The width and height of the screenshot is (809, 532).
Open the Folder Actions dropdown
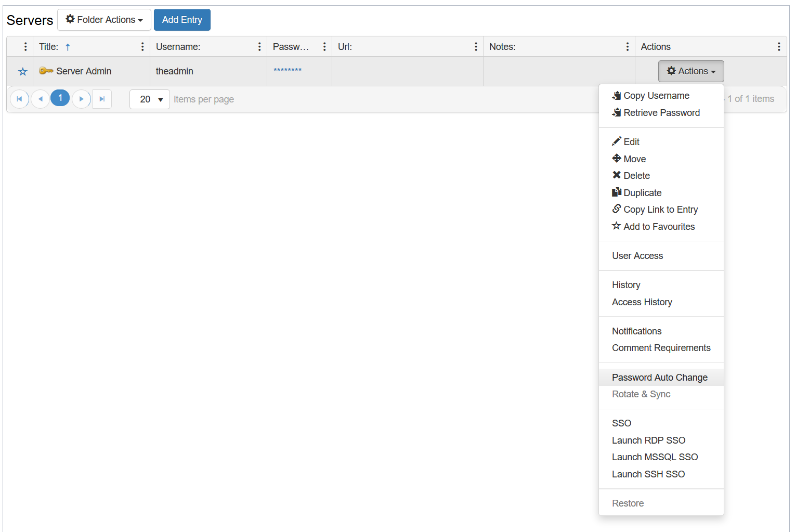(x=104, y=20)
